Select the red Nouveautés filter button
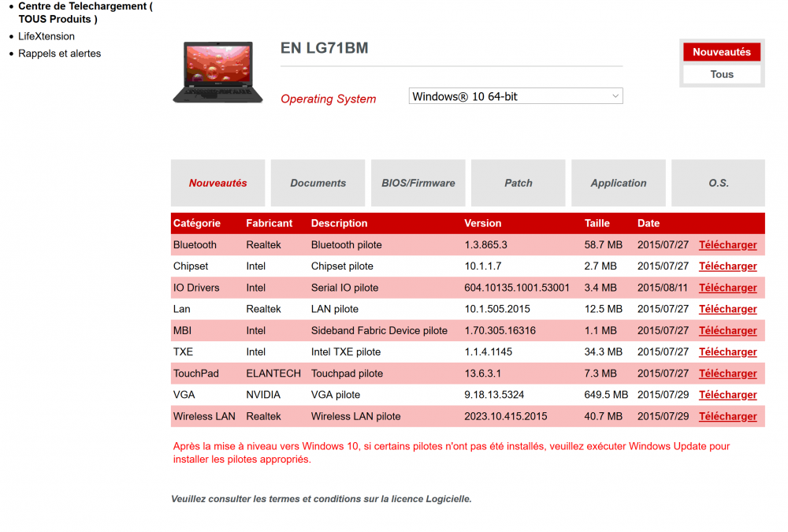 (x=722, y=52)
